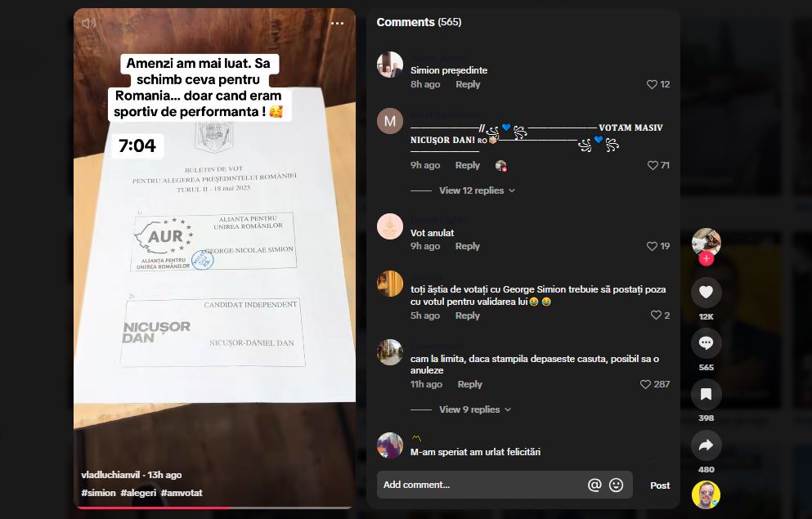The image size is (812, 519).
Task: Open the emoji picker smiley icon
Action: pyautogui.click(x=616, y=485)
